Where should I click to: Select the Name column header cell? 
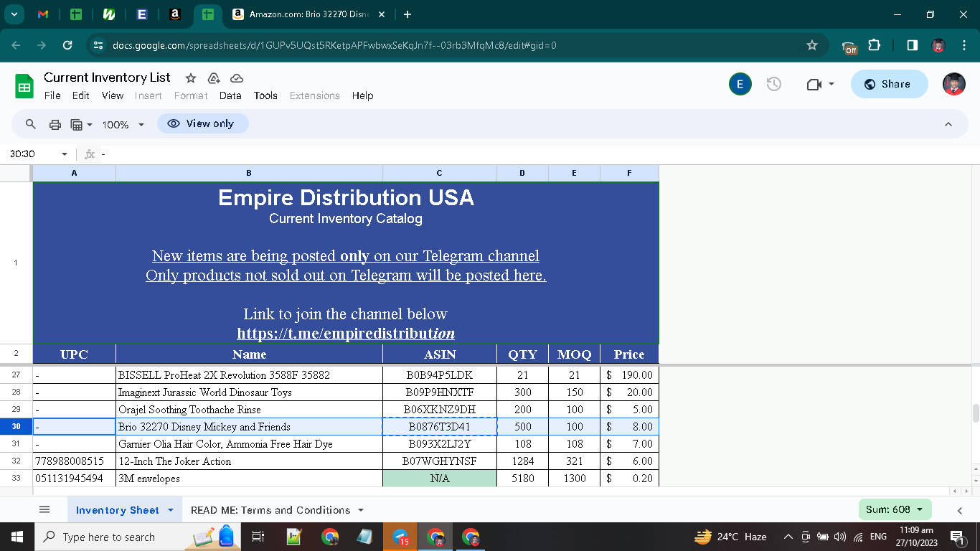(249, 354)
